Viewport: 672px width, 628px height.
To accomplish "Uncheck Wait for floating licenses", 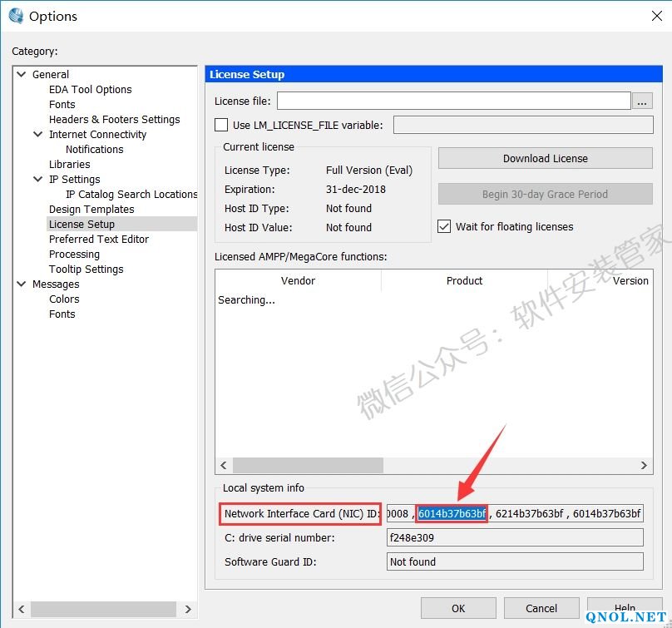I will (445, 226).
